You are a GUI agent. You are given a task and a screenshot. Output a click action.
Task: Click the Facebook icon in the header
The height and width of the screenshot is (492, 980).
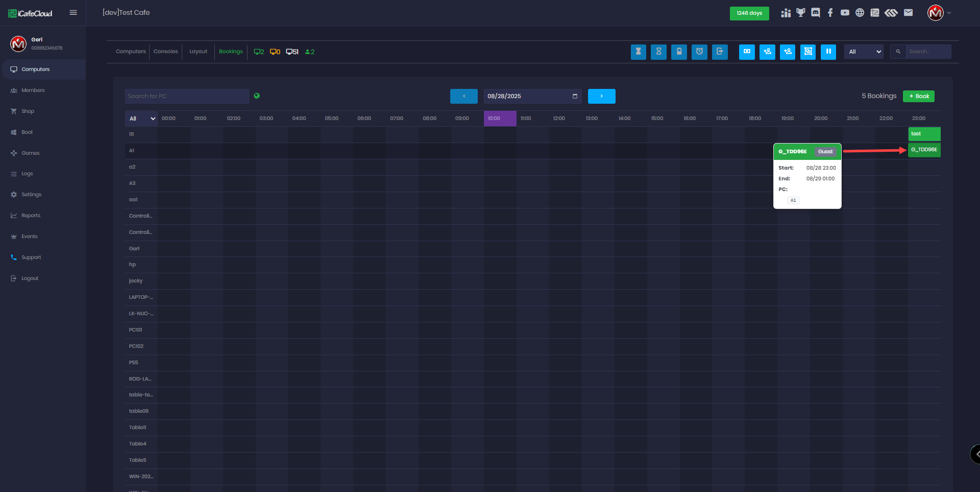830,13
